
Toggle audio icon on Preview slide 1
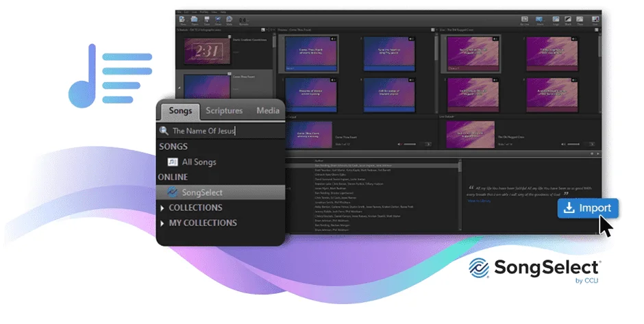coord(333,39)
